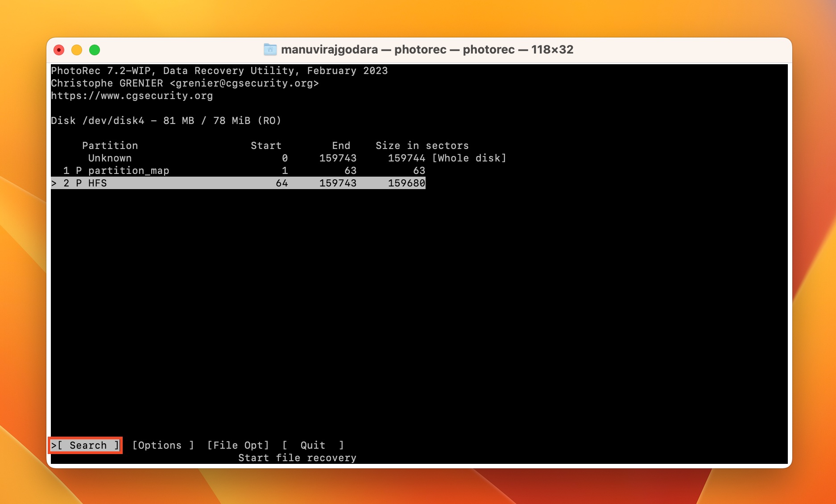The width and height of the screenshot is (836, 504).
Task: Click the Start column header
Action: (266, 145)
